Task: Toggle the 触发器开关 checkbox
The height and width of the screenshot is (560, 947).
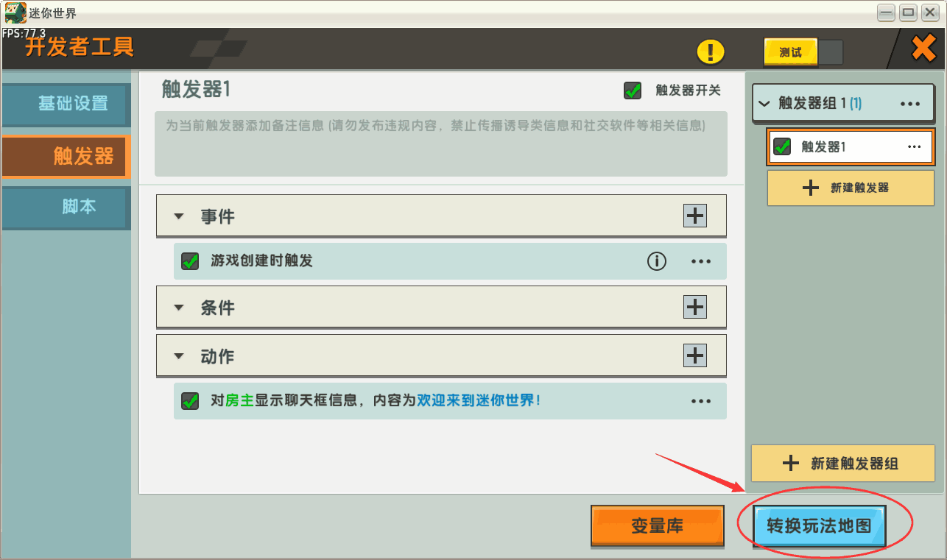Action: tap(633, 91)
